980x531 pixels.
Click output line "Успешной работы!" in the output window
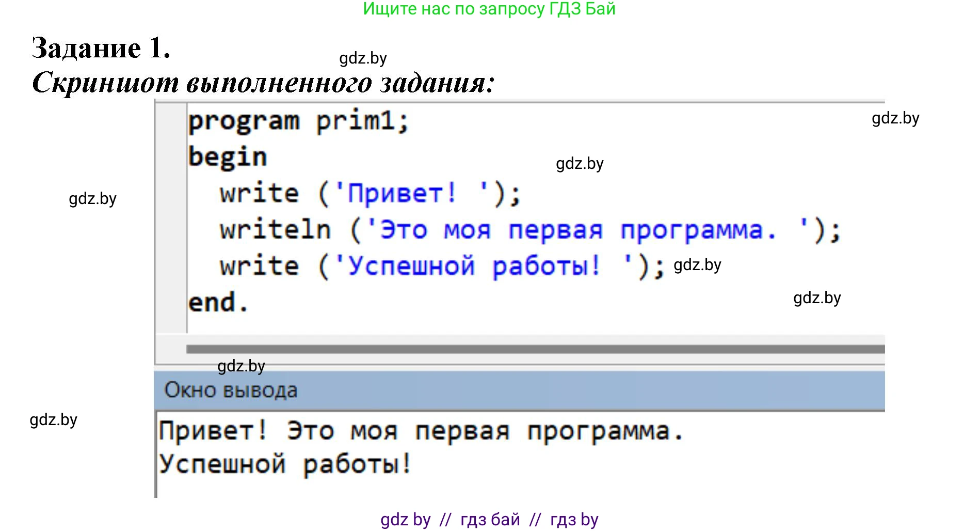click(x=285, y=464)
